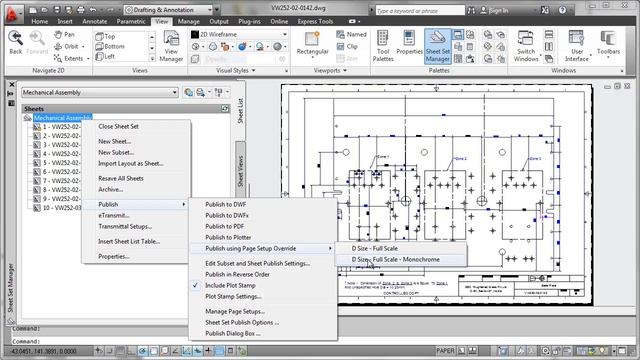The height and width of the screenshot is (360, 640).
Task: Open Tool Palettes
Action: (383, 46)
